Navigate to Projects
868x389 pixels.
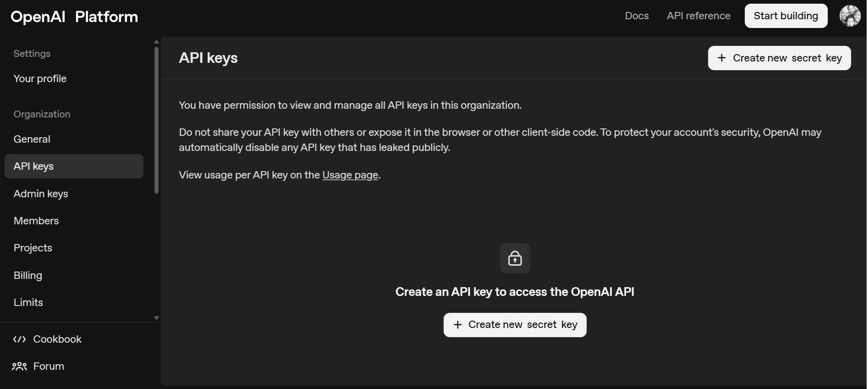pyautogui.click(x=33, y=248)
